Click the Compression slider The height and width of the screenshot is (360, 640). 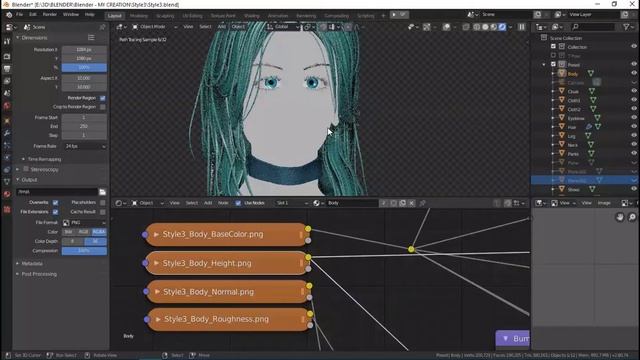(84, 251)
